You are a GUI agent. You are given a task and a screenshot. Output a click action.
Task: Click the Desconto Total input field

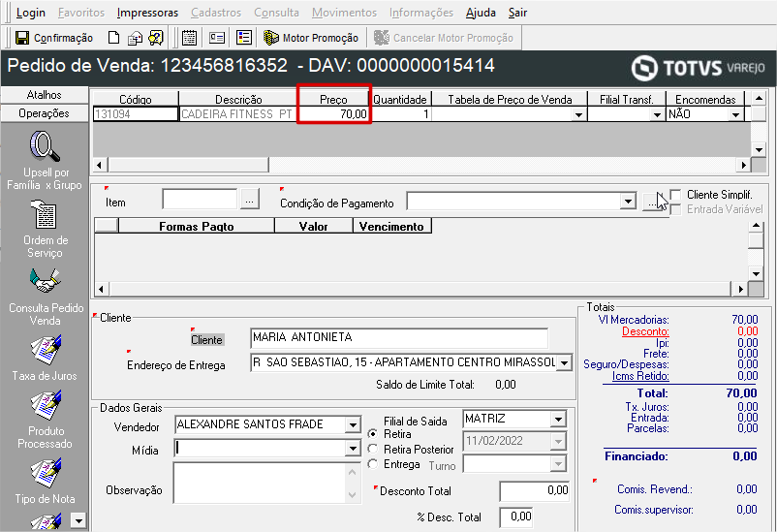pyautogui.click(x=534, y=491)
